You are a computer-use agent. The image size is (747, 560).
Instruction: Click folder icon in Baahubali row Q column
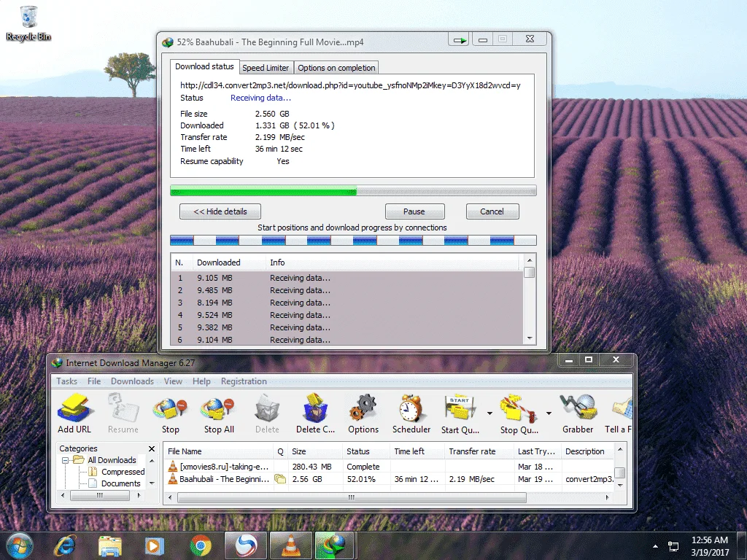280,479
